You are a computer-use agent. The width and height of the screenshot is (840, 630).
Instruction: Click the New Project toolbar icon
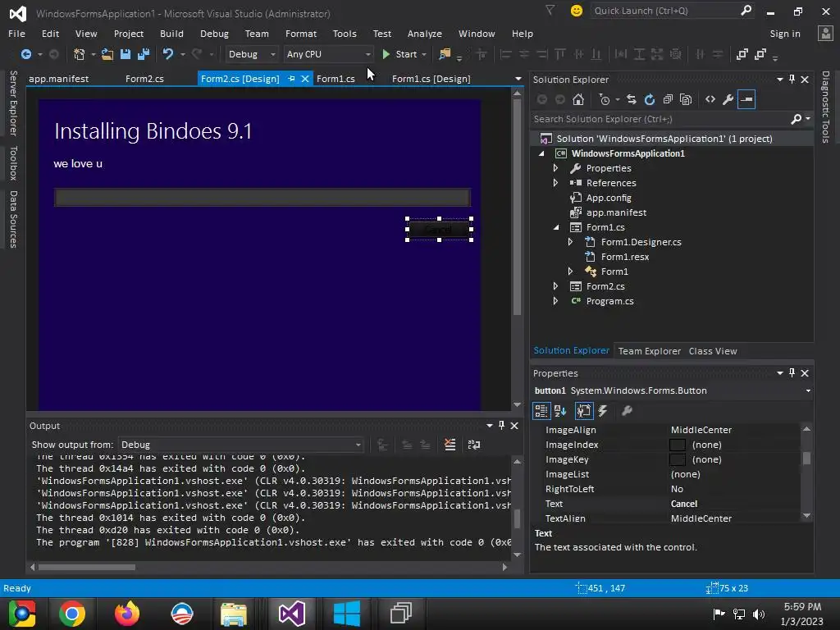[80, 54]
